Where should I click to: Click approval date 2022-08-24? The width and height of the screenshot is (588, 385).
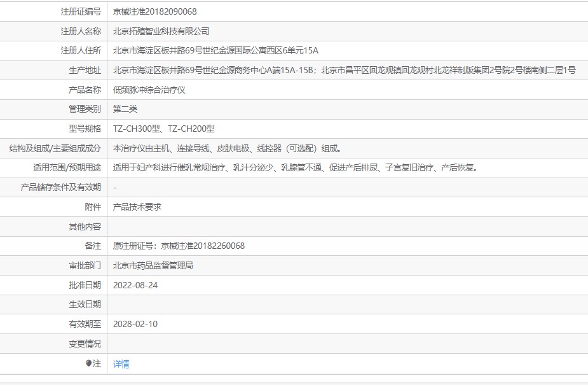pyautogui.click(x=135, y=285)
